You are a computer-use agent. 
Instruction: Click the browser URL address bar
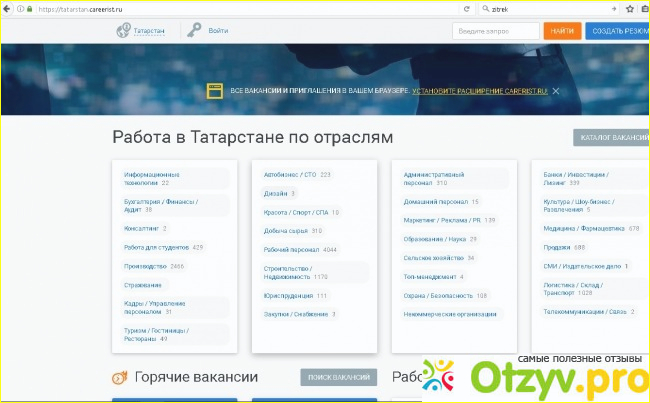pos(230,7)
